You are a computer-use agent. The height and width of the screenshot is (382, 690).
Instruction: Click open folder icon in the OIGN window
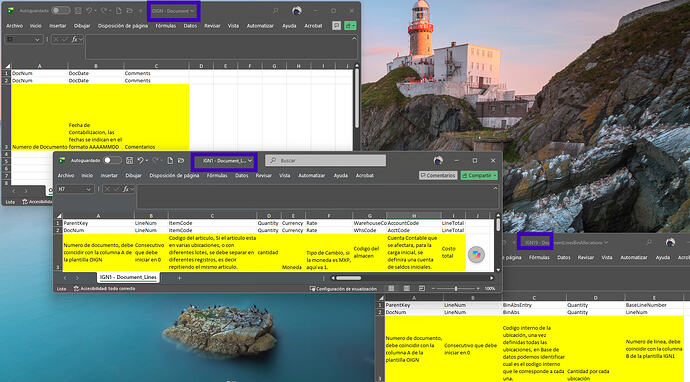(129, 11)
